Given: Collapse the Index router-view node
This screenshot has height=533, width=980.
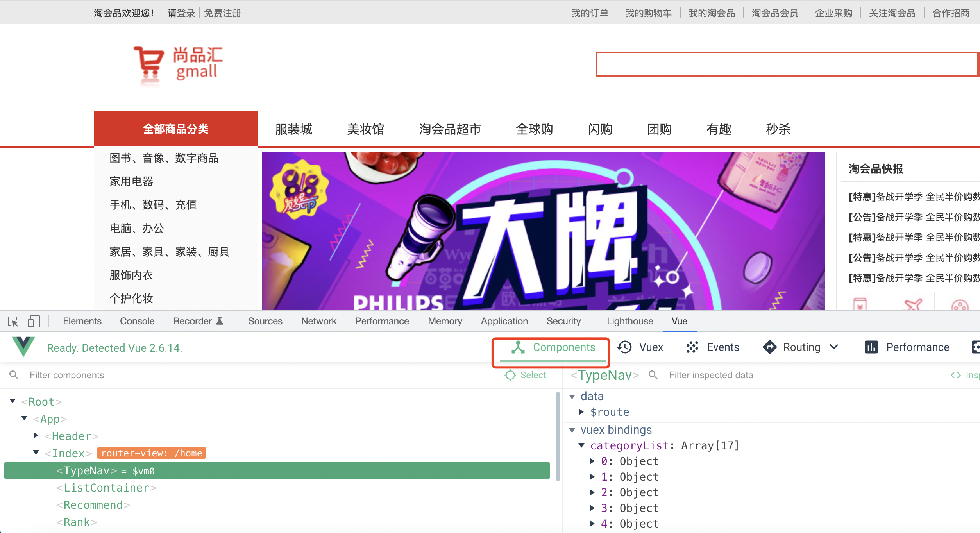Looking at the screenshot, I should coord(36,453).
